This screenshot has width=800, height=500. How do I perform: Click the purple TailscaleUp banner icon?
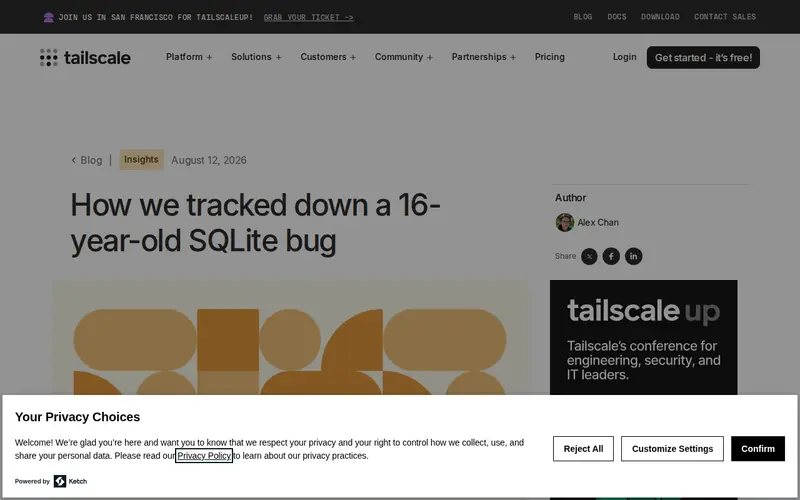pos(48,17)
